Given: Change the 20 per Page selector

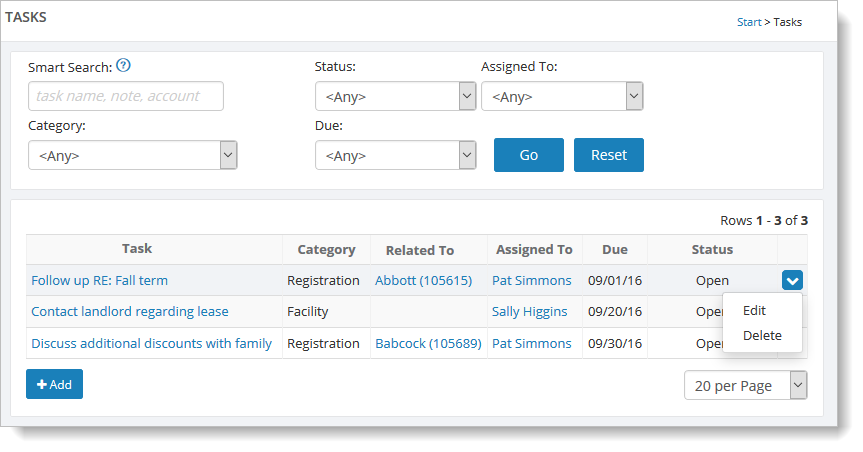Looking at the screenshot, I should tap(745, 385).
